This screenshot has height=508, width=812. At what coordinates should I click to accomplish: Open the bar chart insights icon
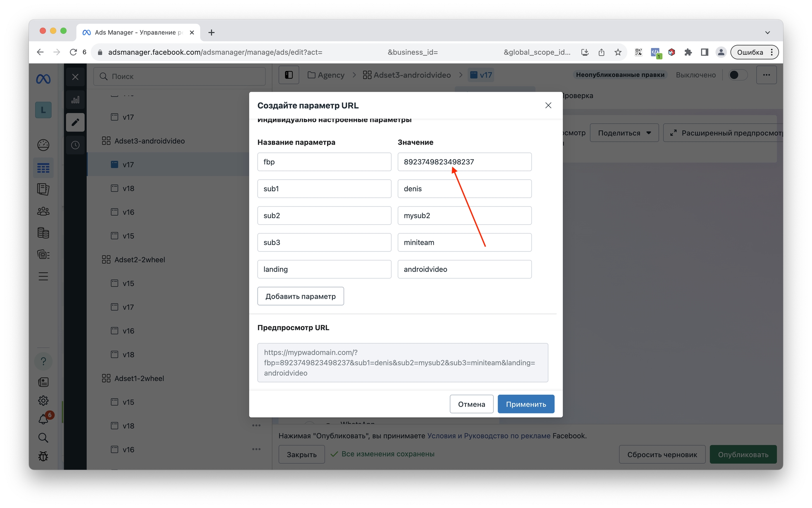(x=75, y=100)
